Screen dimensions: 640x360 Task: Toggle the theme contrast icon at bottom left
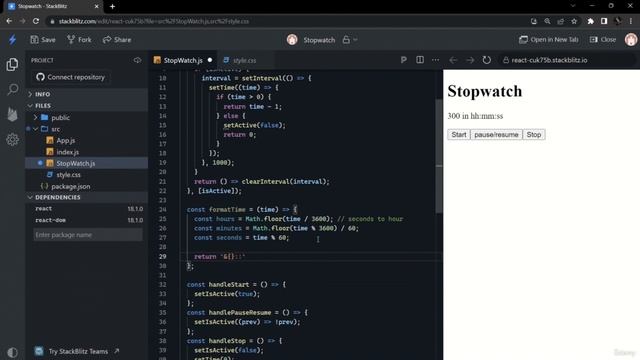pyautogui.click(x=12, y=352)
